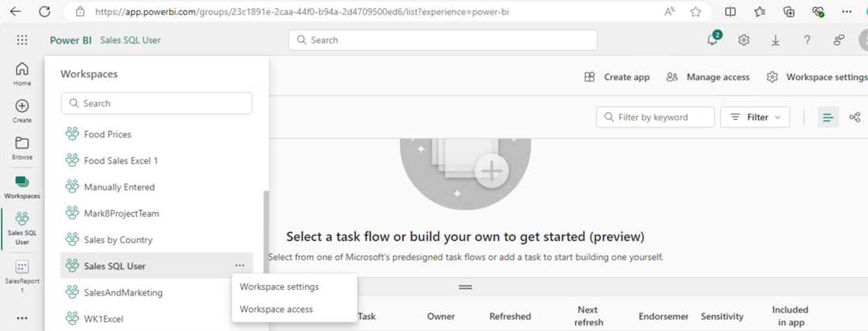
Task: Open ellipsis menu for Sales SQL User
Action: (239, 266)
